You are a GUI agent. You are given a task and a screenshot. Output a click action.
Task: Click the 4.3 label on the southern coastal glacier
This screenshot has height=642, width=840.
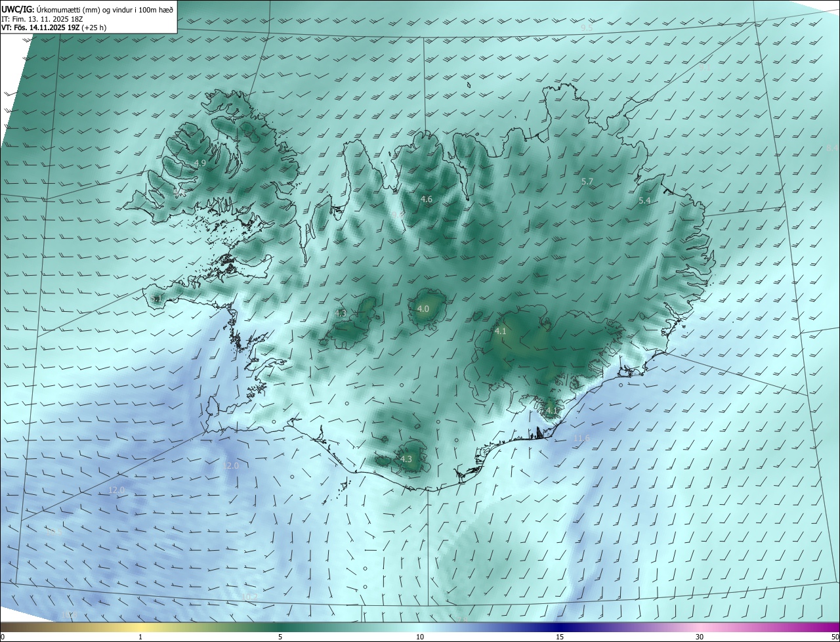pos(406,459)
